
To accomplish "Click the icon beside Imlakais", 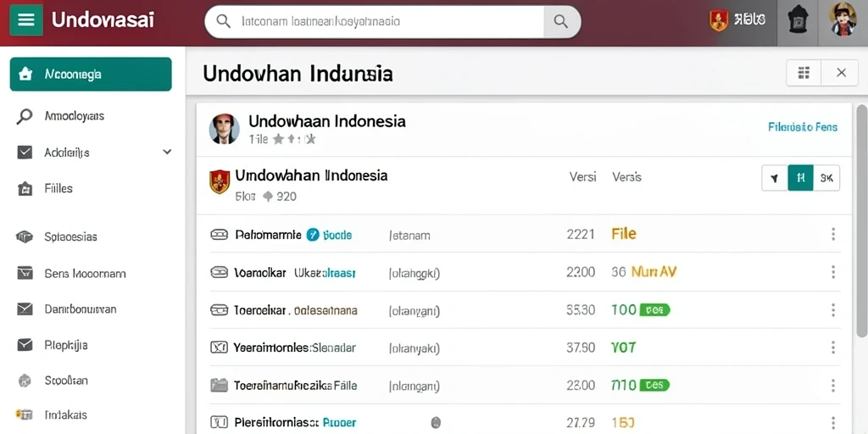I will (x=25, y=415).
